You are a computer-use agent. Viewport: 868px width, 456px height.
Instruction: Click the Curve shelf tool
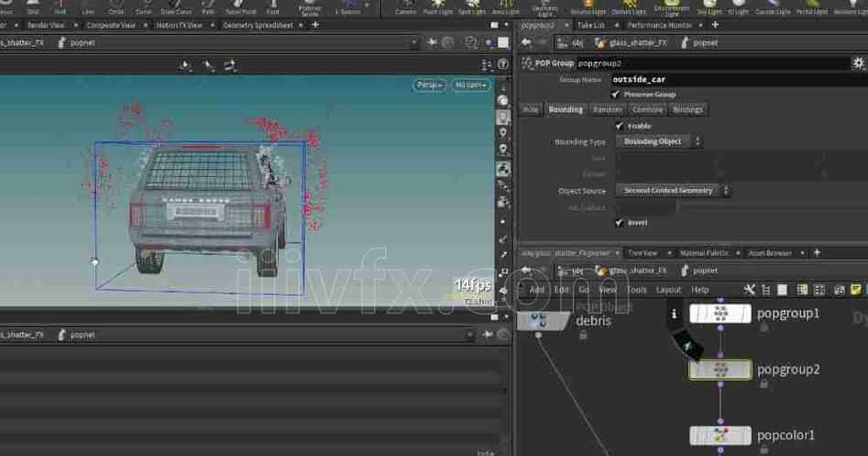(143, 7)
